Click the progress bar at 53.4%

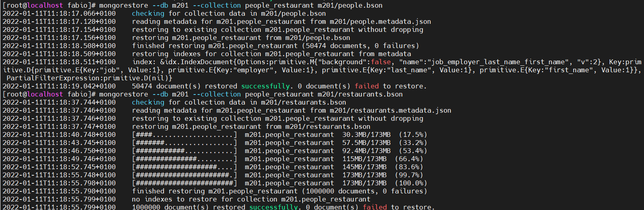(x=184, y=151)
